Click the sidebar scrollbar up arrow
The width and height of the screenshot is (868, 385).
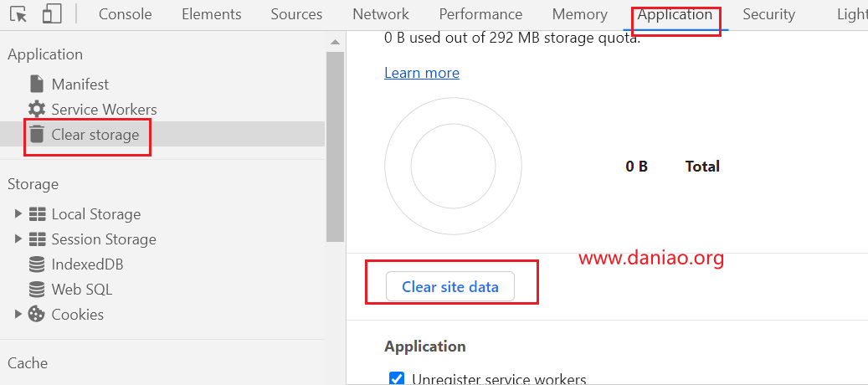pyautogui.click(x=335, y=42)
